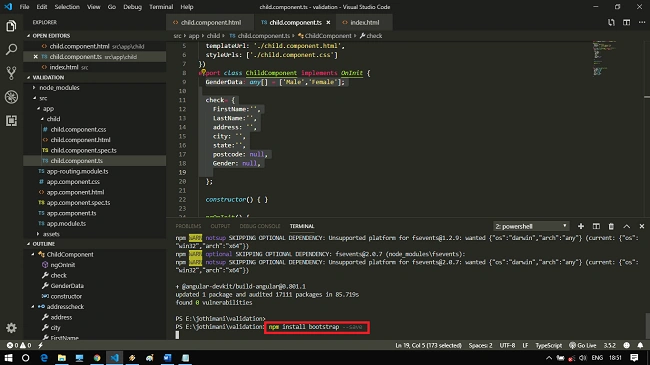Collapse the src folder
Screen dimensions: 650x365
pos(35,98)
